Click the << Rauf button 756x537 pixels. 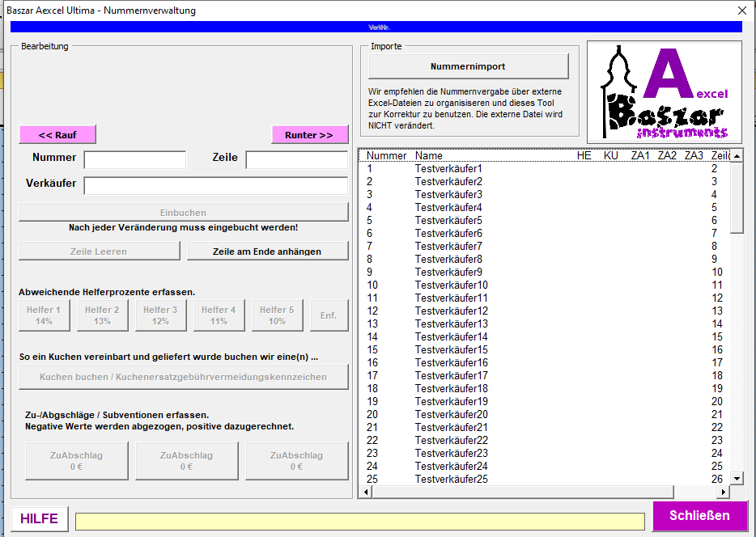pyautogui.click(x=57, y=135)
